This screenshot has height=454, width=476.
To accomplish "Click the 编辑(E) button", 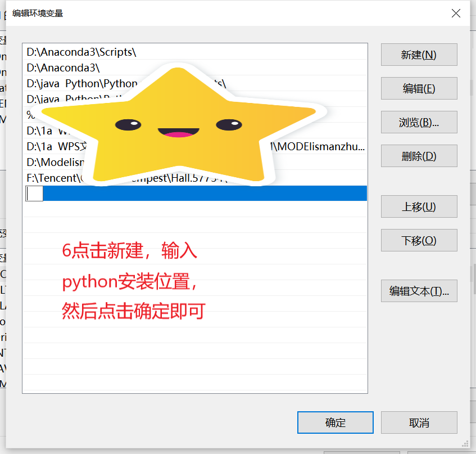I will pos(419,88).
